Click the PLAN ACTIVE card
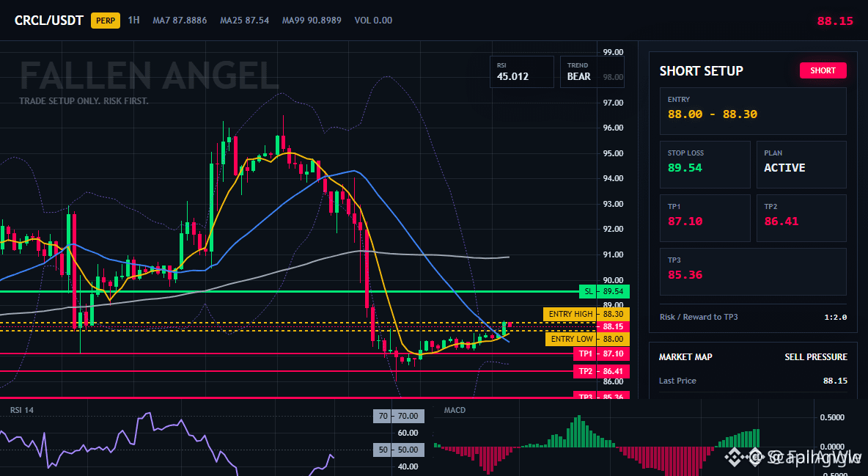 click(801, 164)
